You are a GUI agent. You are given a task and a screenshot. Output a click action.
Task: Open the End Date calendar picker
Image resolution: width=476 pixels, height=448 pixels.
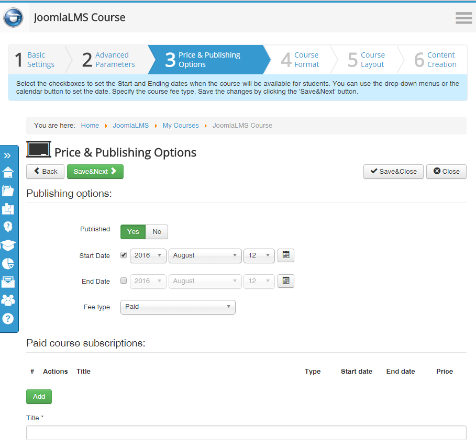(286, 281)
